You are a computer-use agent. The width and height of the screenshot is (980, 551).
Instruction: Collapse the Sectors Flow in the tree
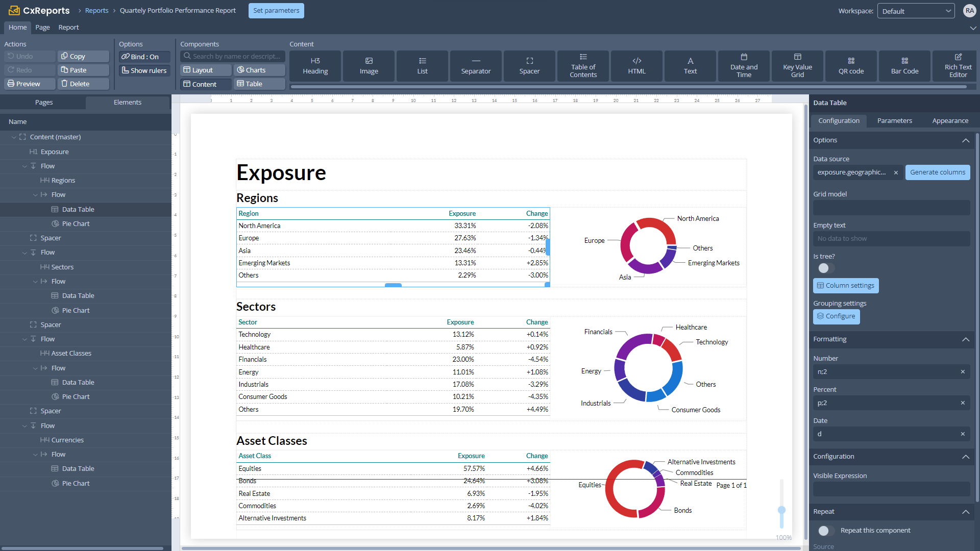tap(24, 252)
